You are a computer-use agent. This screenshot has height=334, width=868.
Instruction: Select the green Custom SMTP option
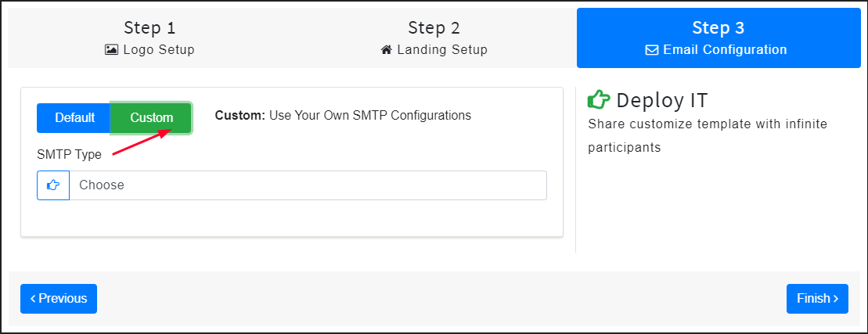pos(152,118)
